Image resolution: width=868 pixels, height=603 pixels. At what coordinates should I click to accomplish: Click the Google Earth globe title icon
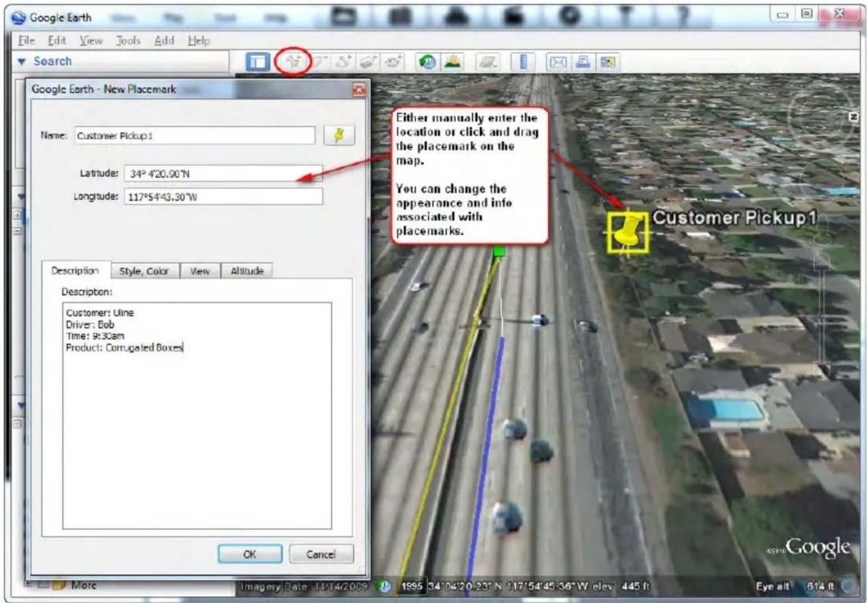[x=19, y=18]
